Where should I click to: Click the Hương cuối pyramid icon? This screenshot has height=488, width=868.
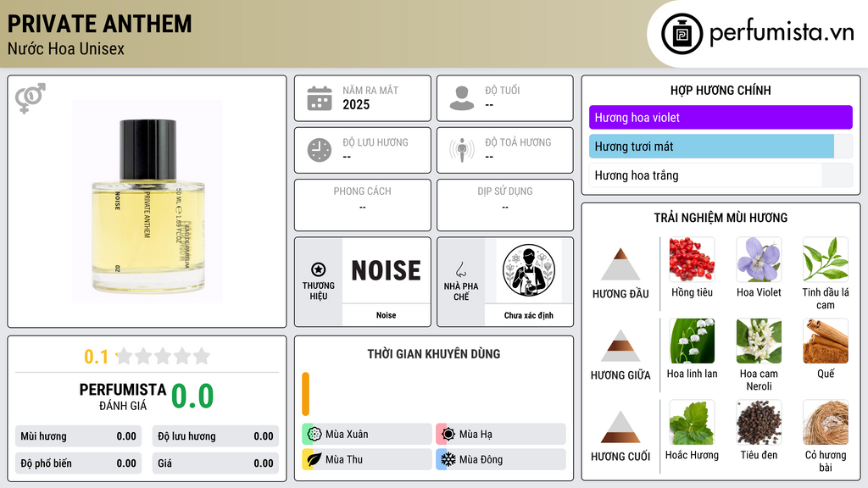[620, 427]
